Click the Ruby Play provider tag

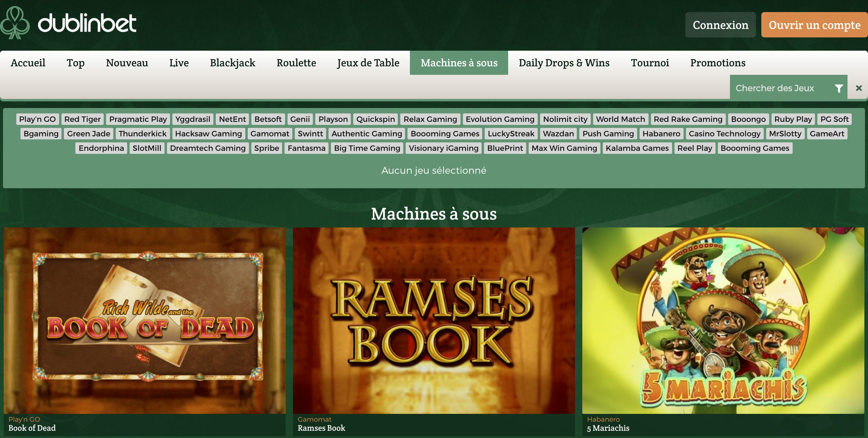[x=793, y=119]
